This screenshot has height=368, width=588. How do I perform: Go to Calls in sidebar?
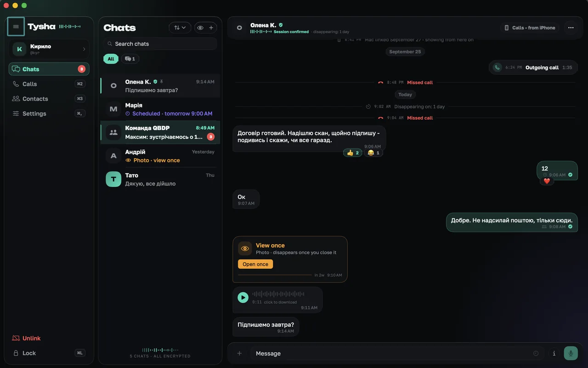click(x=49, y=84)
